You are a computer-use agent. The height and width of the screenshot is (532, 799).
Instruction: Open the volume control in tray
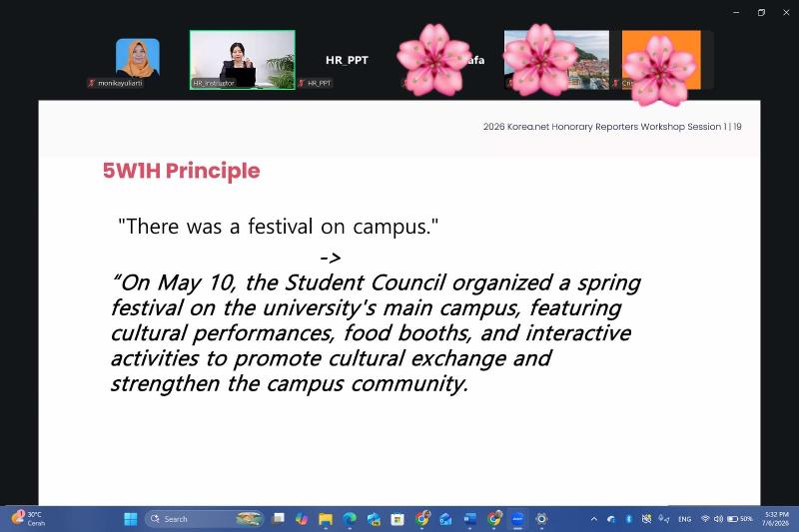tap(718, 519)
